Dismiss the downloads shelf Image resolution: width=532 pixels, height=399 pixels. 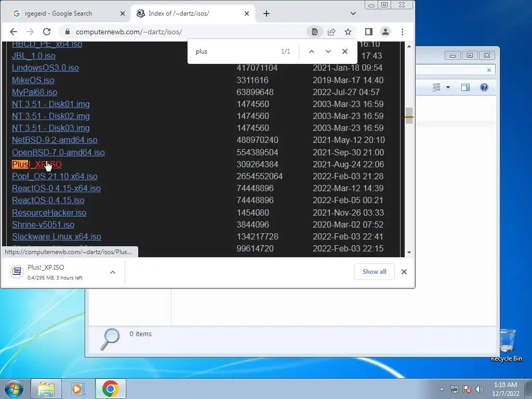pos(404,272)
